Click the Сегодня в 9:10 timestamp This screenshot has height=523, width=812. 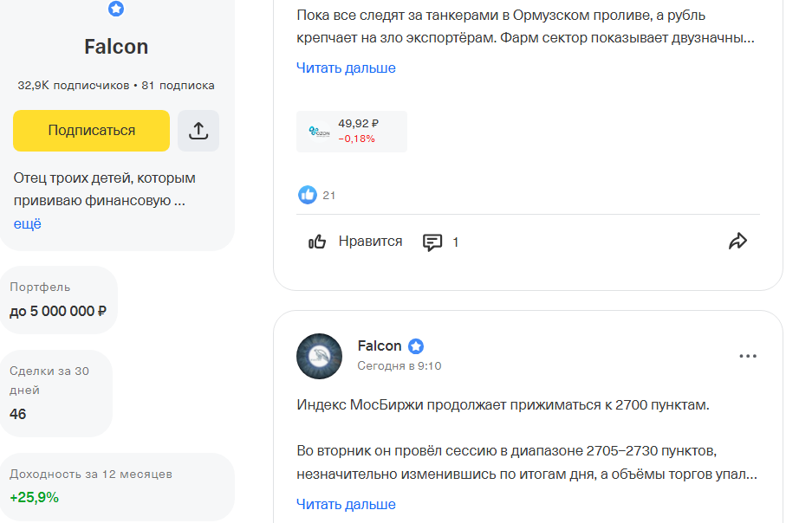[400, 366]
